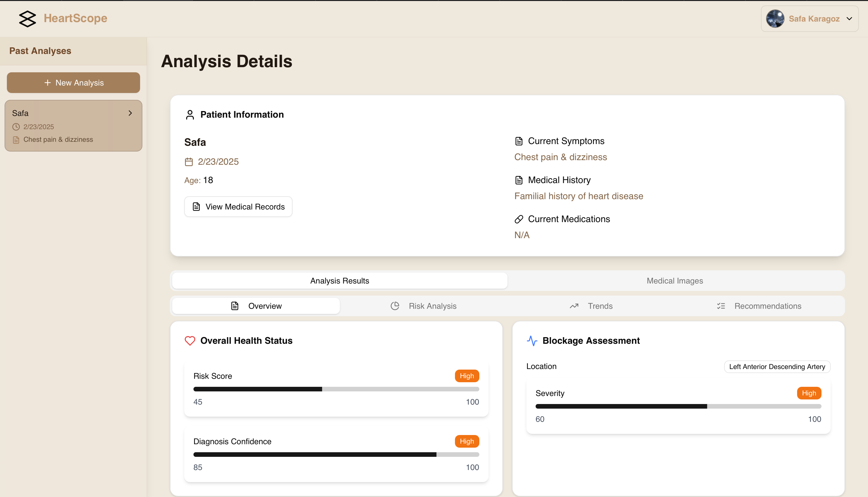Open the Recommendations sub-tab
The width and height of the screenshot is (868, 497).
tap(759, 306)
